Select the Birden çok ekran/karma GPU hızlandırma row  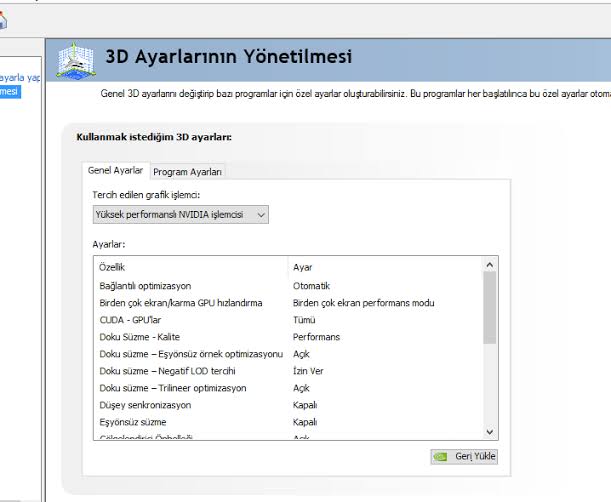tap(290, 303)
